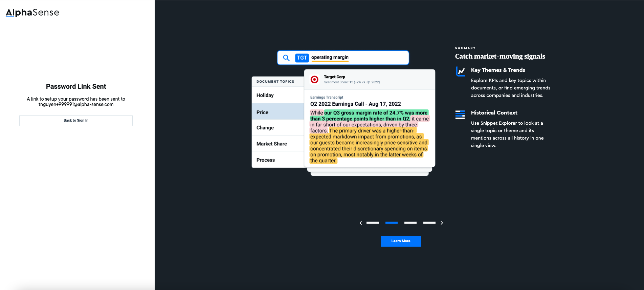Click the Catch market-moving signals heading
Screen dimensions: 644x290
click(500, 56)
